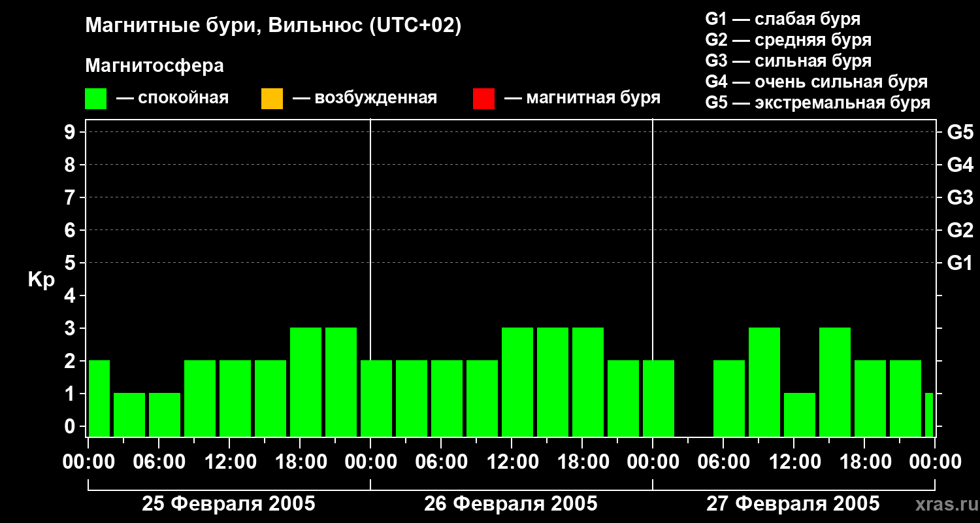This screenshot has height=523, width=980.
Task: Click the G3 scale label beside the Kp 7 gridline
Action: click(x=960, y=197)
